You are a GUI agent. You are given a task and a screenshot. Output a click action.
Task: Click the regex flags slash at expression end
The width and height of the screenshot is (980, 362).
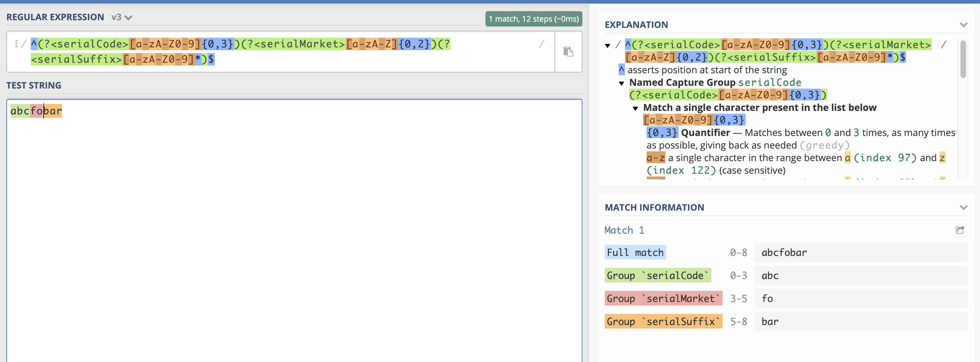point(542,44)
